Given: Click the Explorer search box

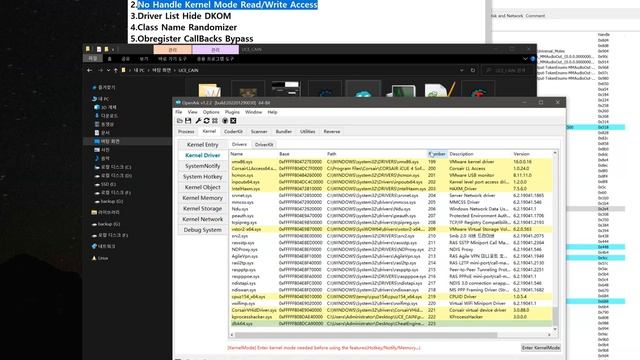Looking at the screenshot, I should [x=507, y=70].
